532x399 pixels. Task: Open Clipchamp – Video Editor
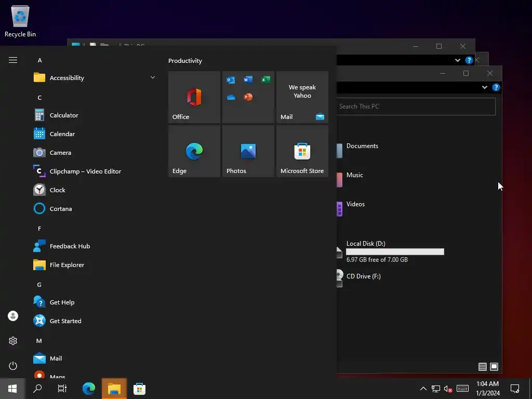click(x=95, y=171)
